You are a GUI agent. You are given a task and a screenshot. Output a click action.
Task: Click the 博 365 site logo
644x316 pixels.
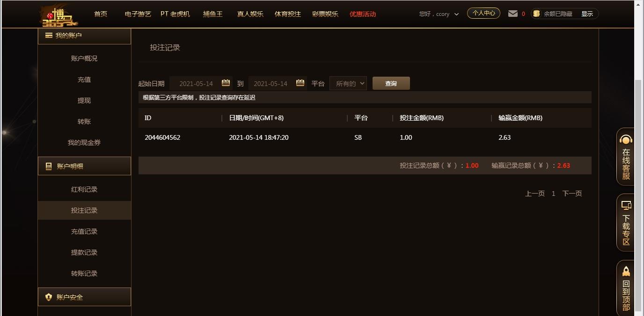(59, 15)
